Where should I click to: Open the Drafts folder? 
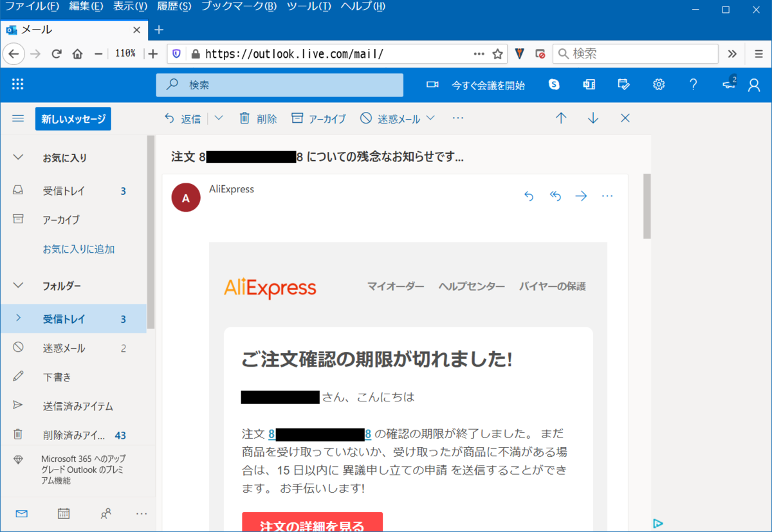point(73,377)
